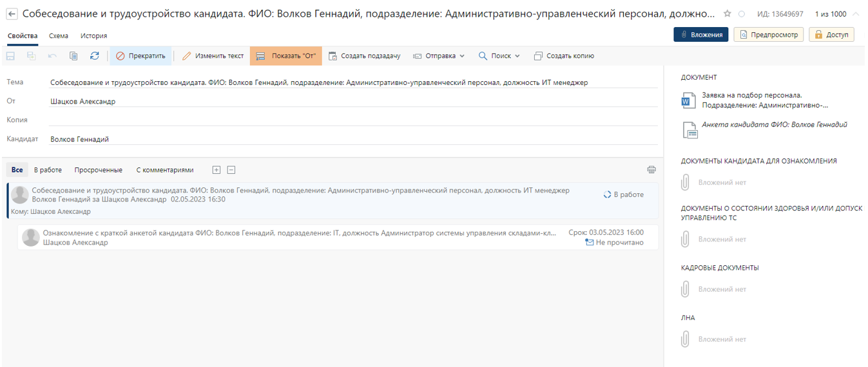Switch to the Схема tab
868x367 pixels.
pos(59,36)
